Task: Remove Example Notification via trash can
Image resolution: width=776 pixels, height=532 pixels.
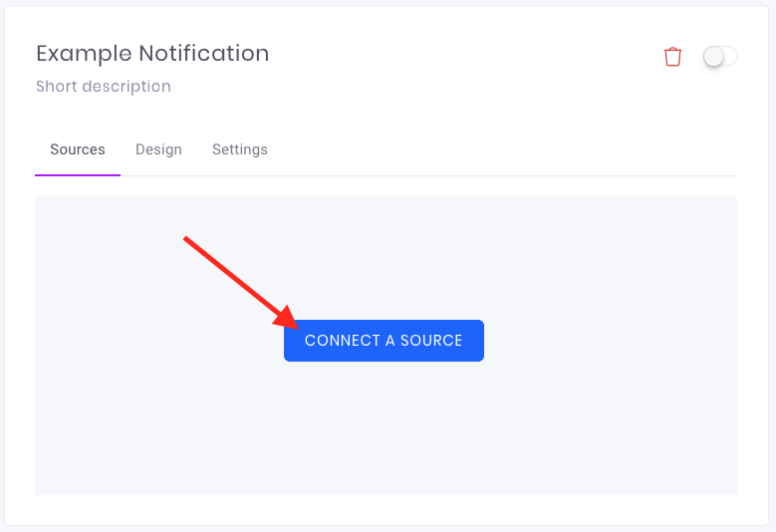Action: click(x=672, y=57)
